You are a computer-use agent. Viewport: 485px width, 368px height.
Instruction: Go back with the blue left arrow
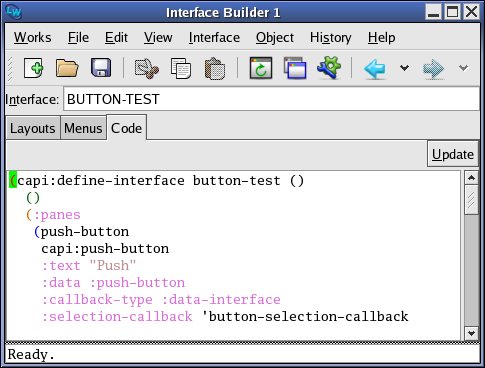[375, 68]
